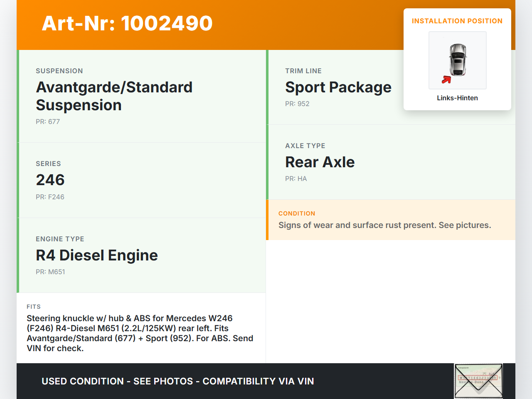
Task: Select the Installation Position title
Action: 457,21
